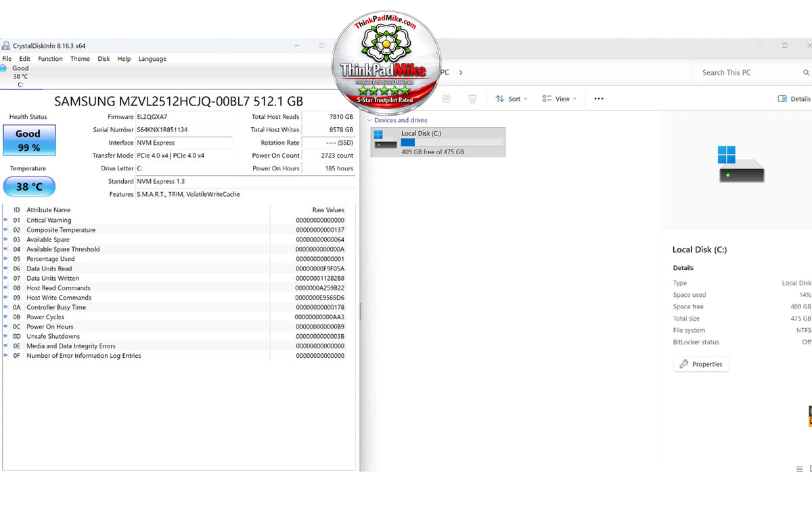The image size is (812, 510).
Task: Click the status dot beside Power Cycles
Action: point(6,317)
